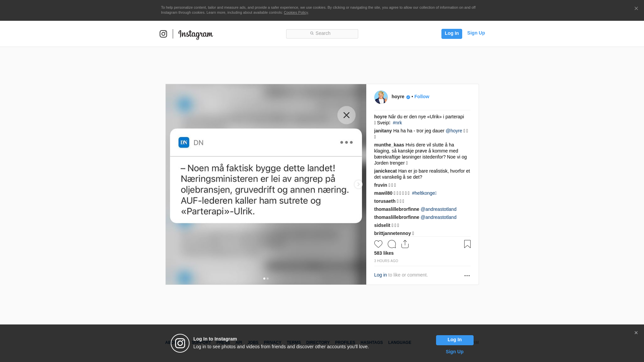Screen dimensions: 644x362
Task: Go to next photo in carousel
Action: [358, 184]
